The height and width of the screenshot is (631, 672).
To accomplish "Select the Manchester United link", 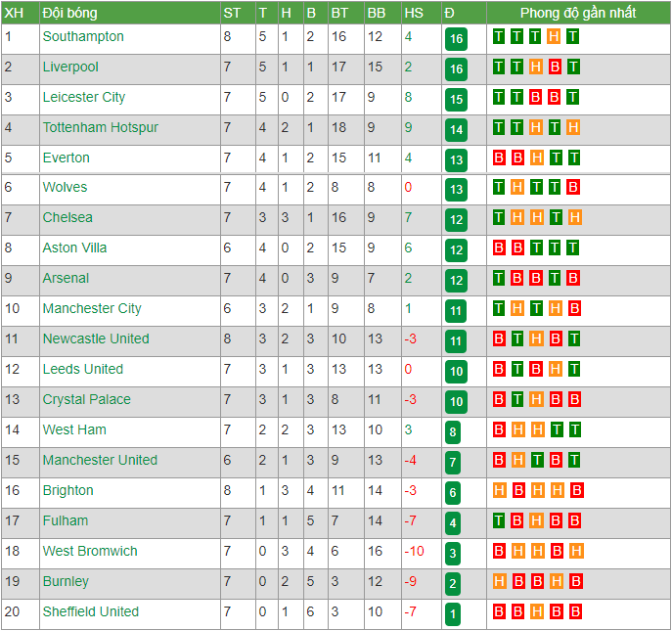I will [x=101, y=460].
